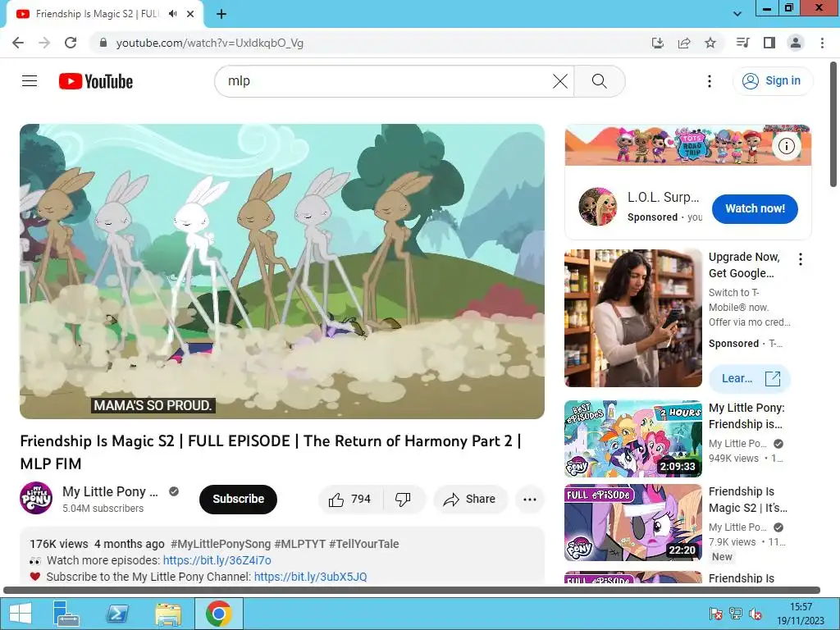Open the Chrome three-dot menu
The image size is (840, 630).
pos(822,43)
